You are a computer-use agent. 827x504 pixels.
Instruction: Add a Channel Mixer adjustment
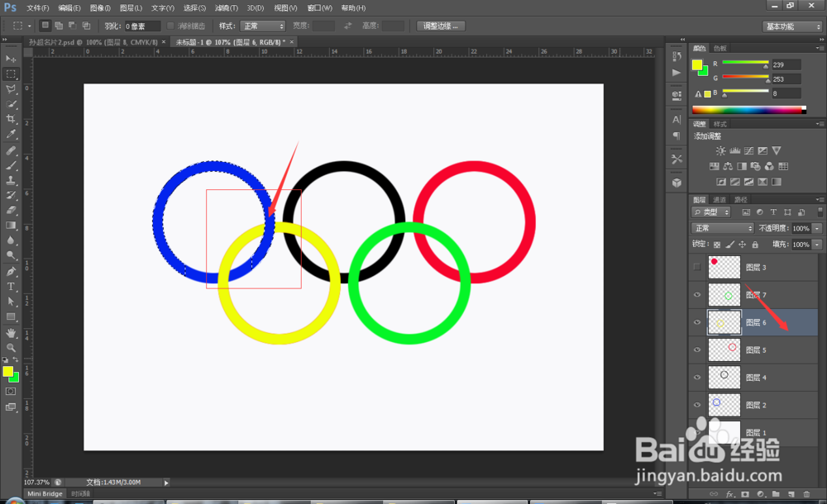pyautogui.click(x=769, y=167)
